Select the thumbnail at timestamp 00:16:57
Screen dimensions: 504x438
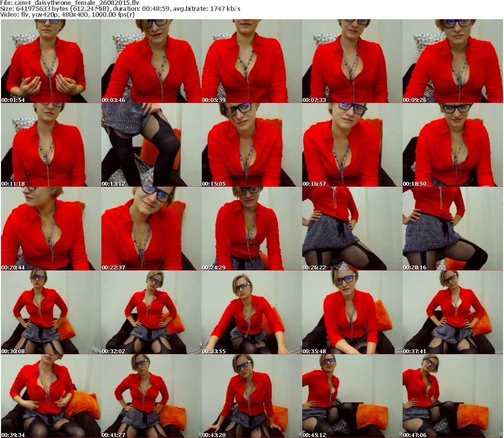coord(352,145)
